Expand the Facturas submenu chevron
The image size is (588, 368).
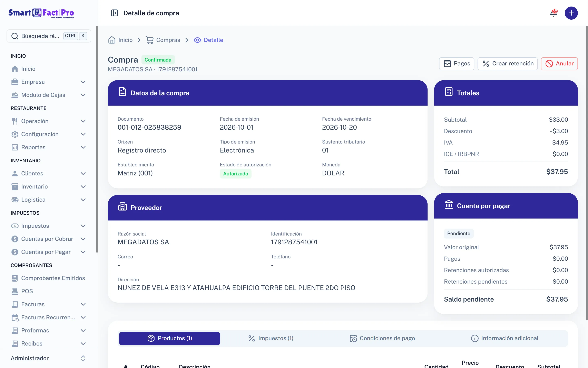point(83,304)
